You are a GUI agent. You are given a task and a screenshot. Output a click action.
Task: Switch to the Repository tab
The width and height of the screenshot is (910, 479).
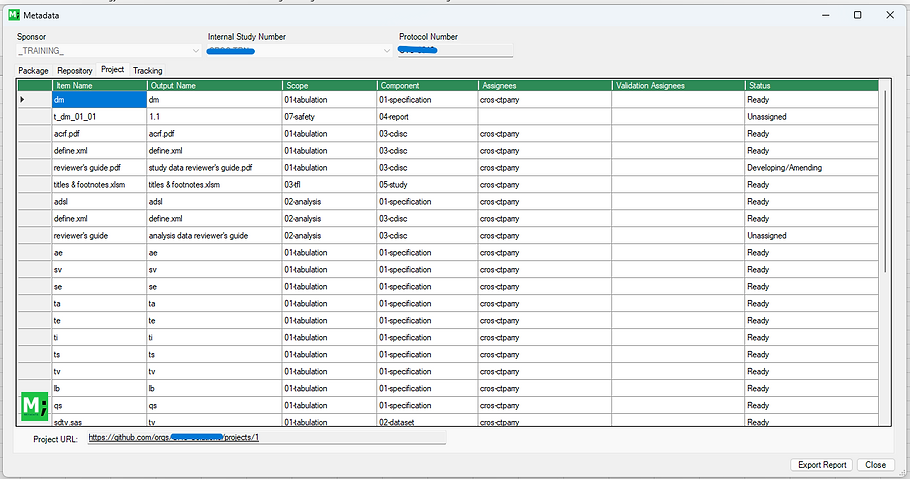[75, 70]
